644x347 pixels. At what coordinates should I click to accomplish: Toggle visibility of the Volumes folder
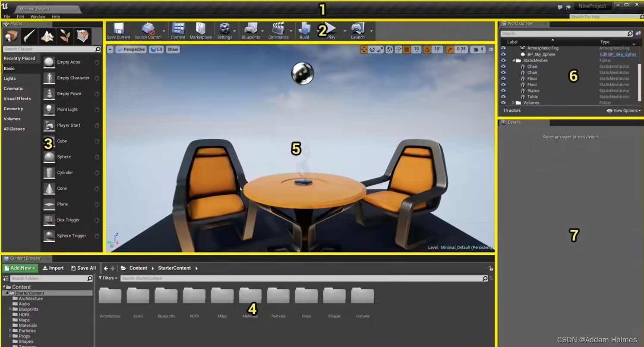click(x=503, y=103)
